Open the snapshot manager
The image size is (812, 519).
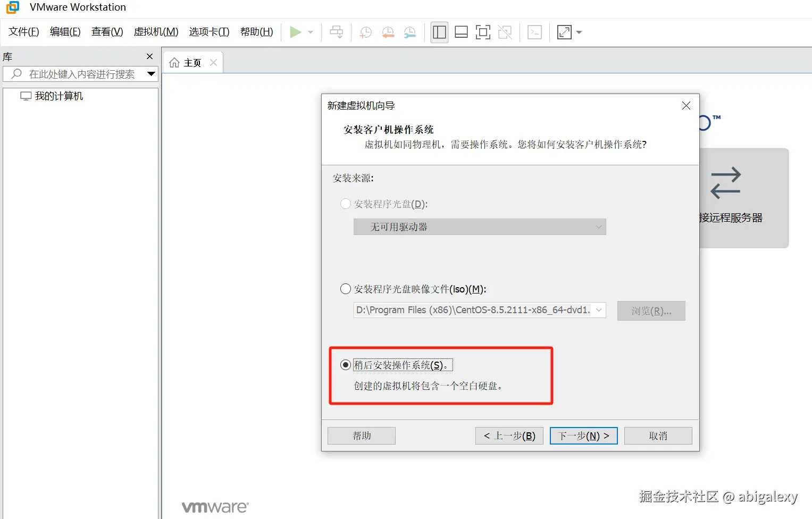pyautogui.click(x=410, y=32)
